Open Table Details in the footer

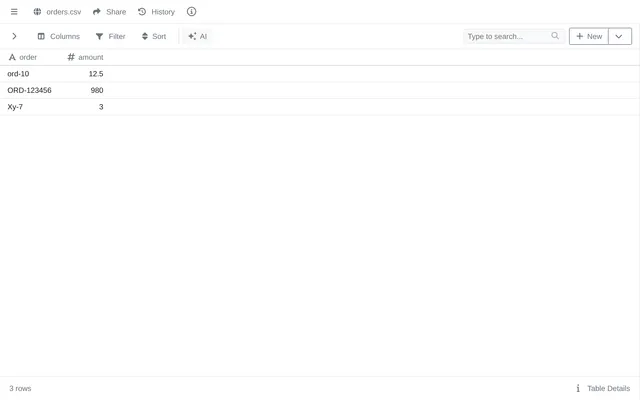click(603, 388)
